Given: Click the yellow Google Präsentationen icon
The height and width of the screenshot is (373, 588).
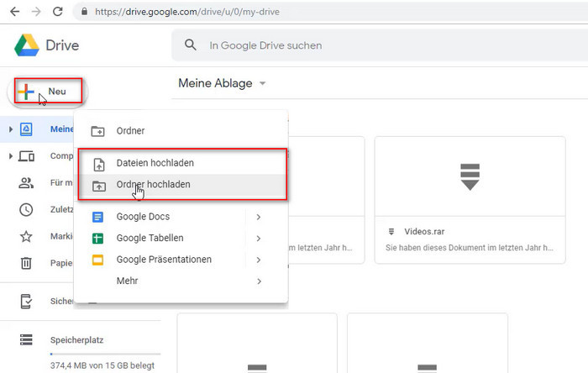Looking at the screenshot, I should pos(98,260).
